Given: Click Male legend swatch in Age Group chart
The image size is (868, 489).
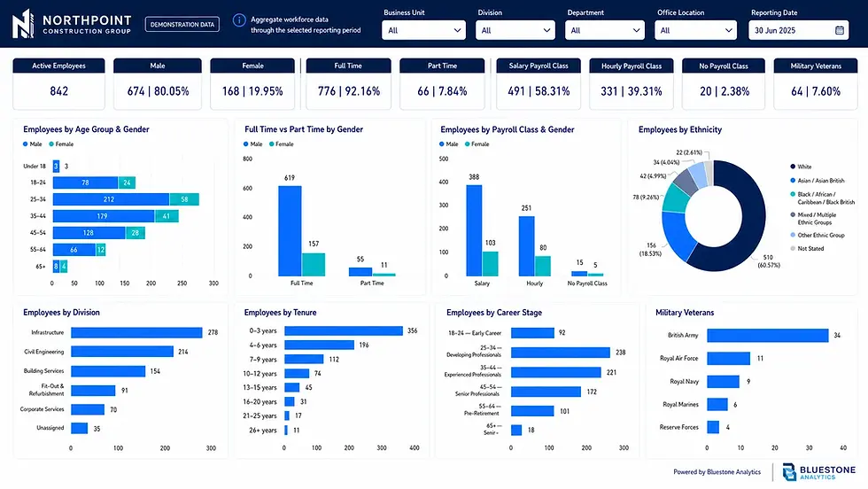Looking at the screenshot, I should click(26, 144).
